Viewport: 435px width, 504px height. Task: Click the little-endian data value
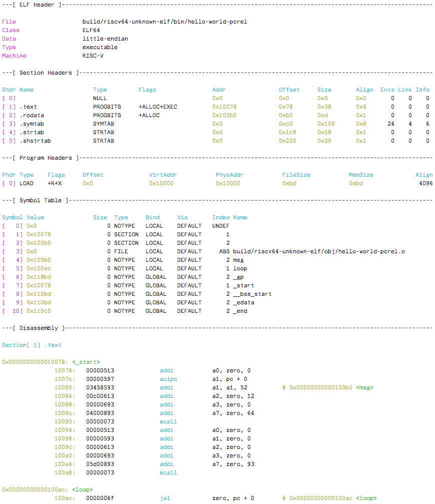point(105,39)
